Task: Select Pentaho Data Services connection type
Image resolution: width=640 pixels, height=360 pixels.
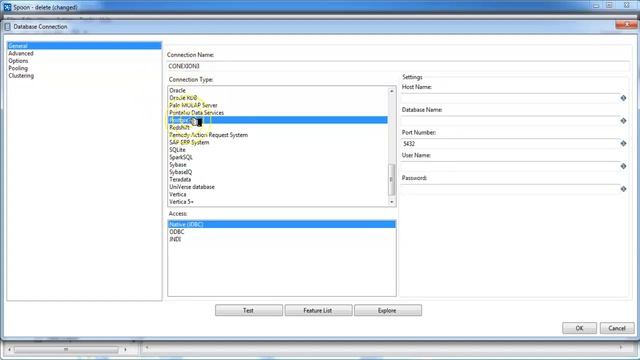Action: pyautogui.click(x=197, y=113)
